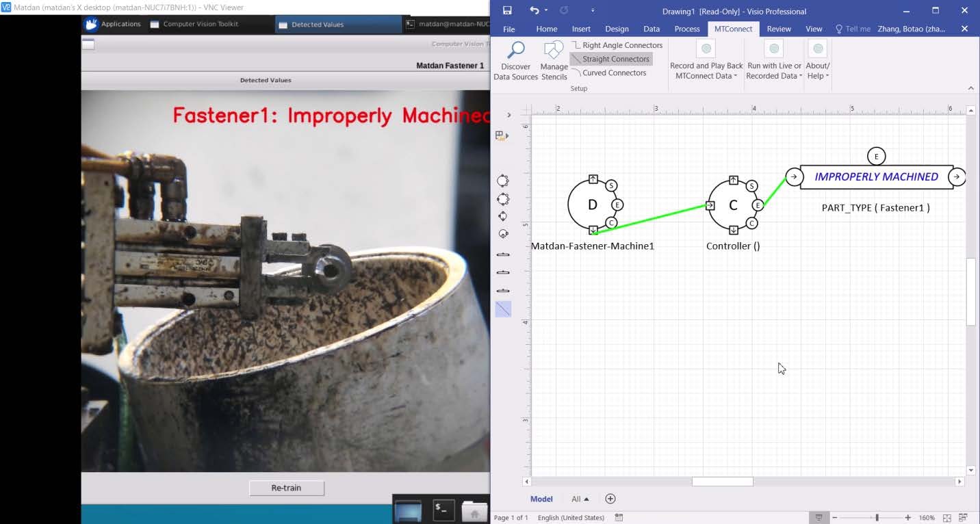This screenshot has width=980, height=524.
Task: Enable the Straight Connectors option
Action: [610, 59]
